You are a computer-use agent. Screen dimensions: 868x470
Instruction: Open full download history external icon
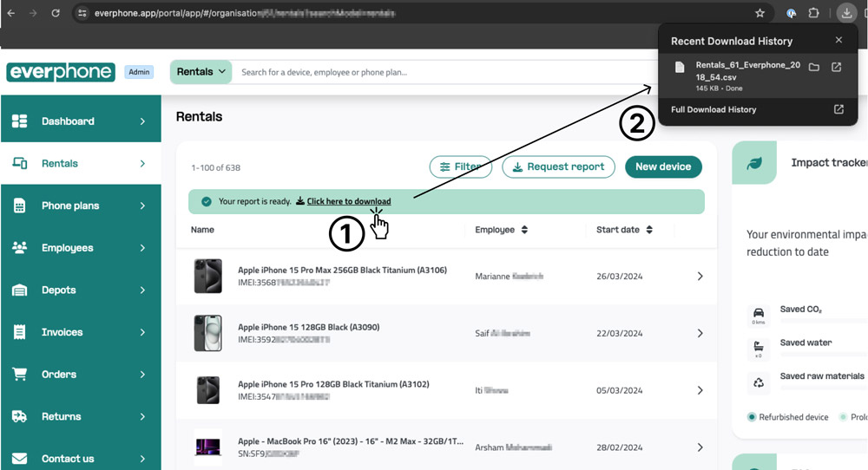point(838,110)
